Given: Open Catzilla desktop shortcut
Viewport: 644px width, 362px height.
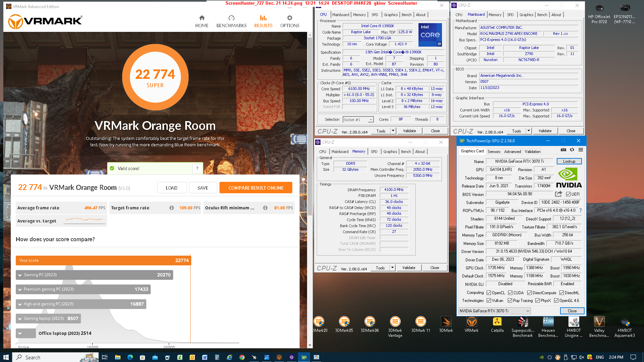Looking at the screenshot, I should coord(497,324).
